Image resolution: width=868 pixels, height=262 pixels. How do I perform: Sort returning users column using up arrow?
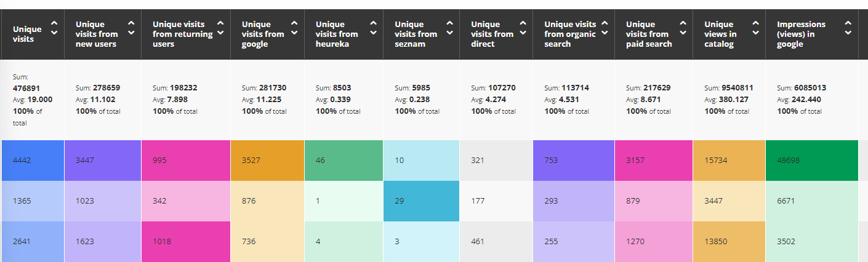220,23
